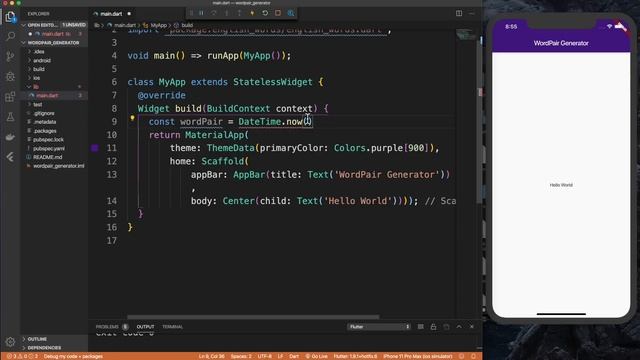The width and height of the screenshot is (640, 360).
Task: Switch to the Terminal tab
Action: (x=173, y=327)
